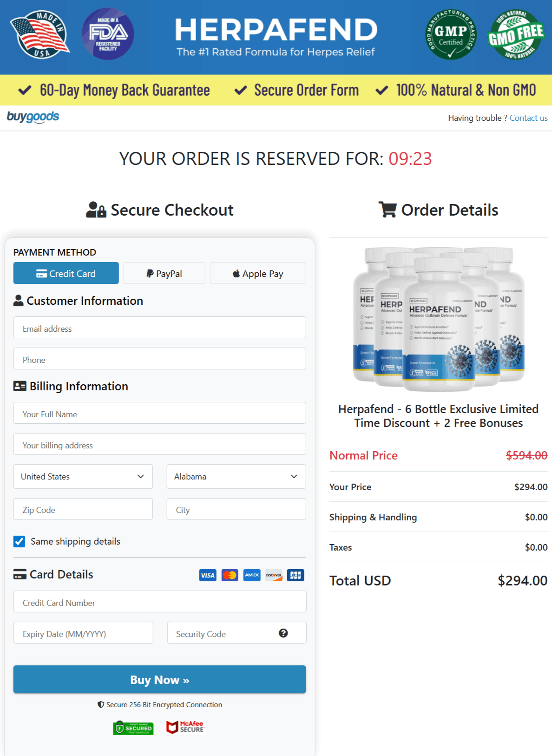Click the Herpafend bottles product image

point(438,319)
